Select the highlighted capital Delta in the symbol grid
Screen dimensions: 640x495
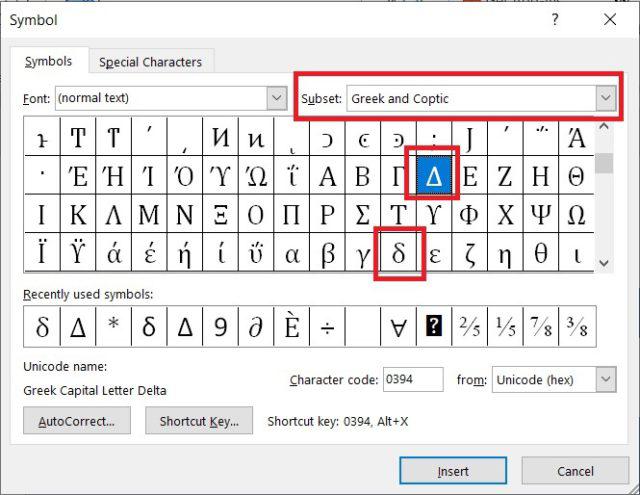[434, 176]
